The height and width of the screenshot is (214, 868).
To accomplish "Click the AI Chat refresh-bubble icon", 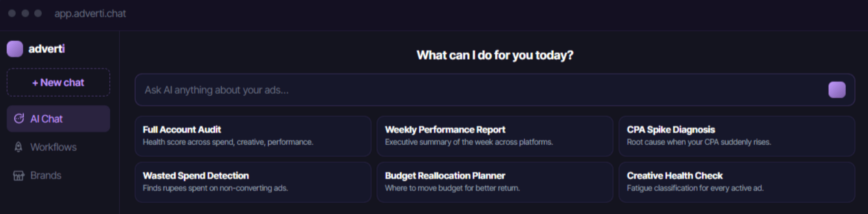I will coord(19,119).
